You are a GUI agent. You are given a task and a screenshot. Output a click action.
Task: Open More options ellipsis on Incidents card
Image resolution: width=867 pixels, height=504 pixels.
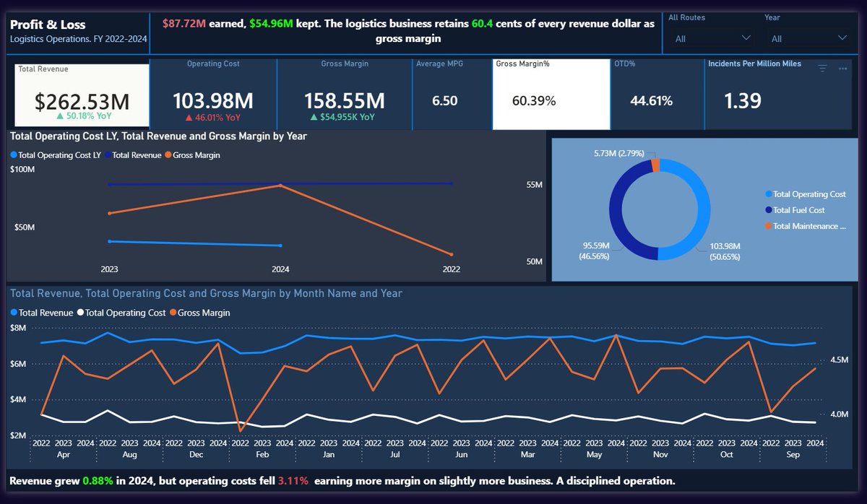coord(842,69)
